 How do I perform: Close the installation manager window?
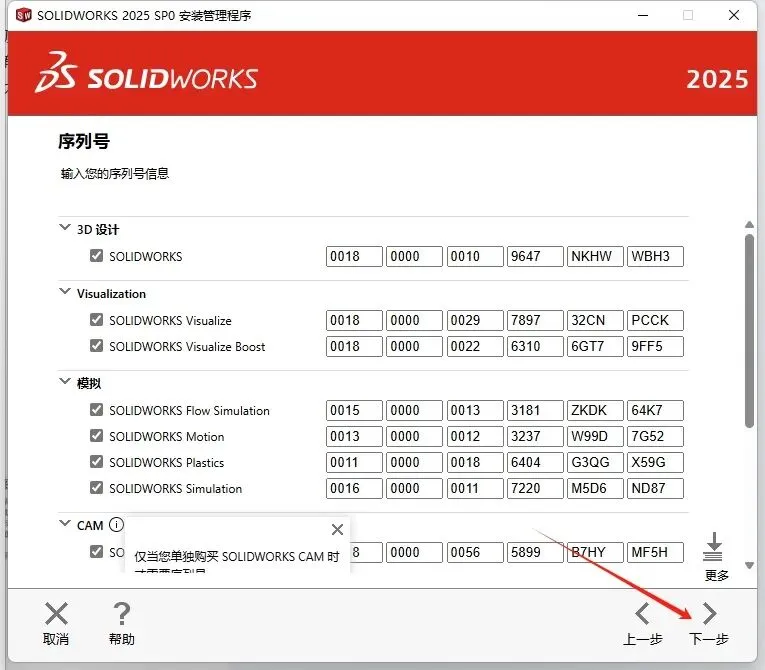point(734,15)
